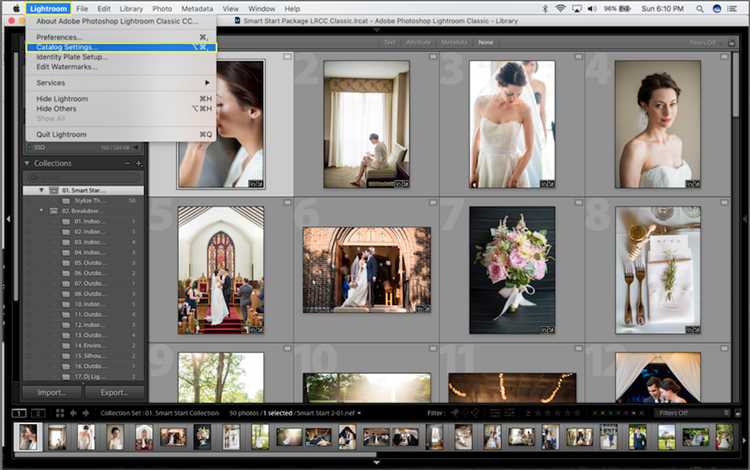Click the Bluetooth icon in menu bar
This screenshot has width=750, height=470.
coord(545,9)
